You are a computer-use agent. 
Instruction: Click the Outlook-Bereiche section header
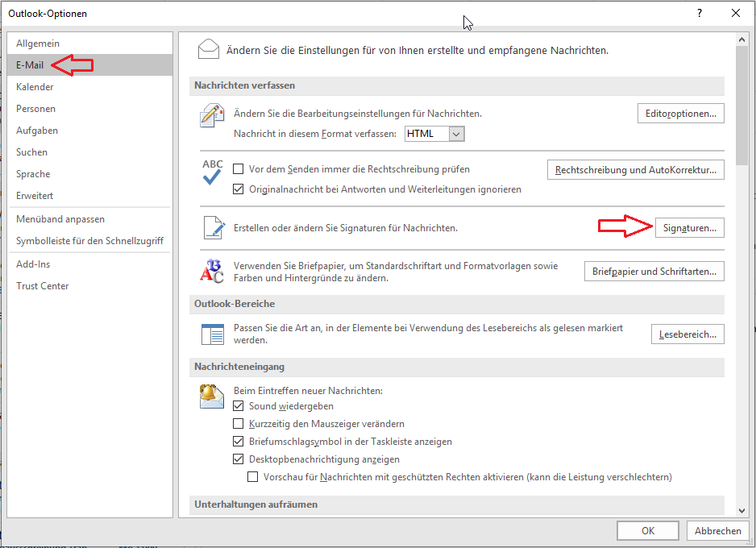[457, 304]
